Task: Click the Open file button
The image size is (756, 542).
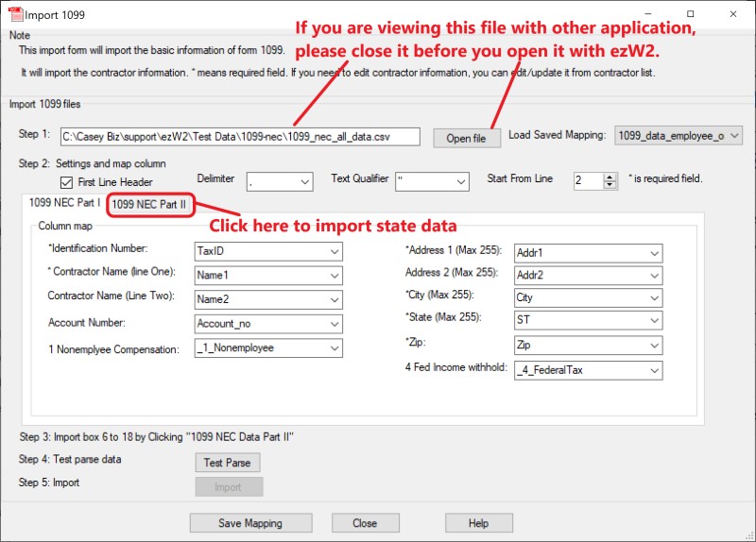Action: pyautogui.click(x=466, y=138)
